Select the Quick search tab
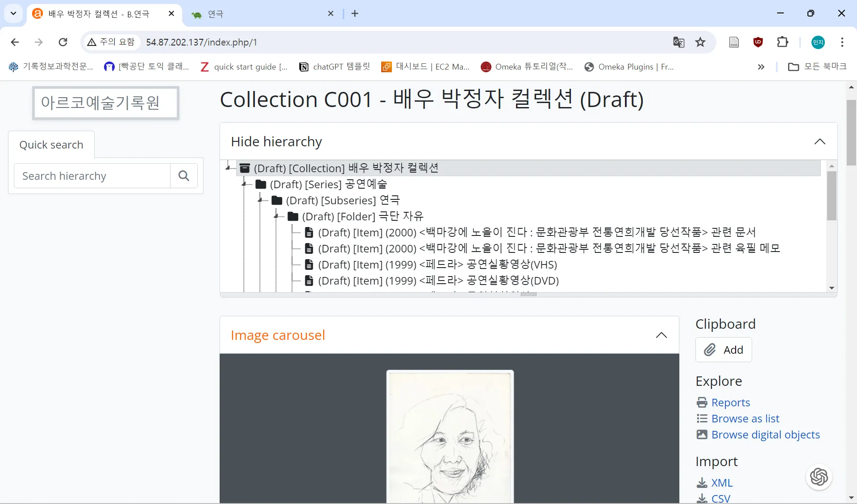 [x=51, y=145]
